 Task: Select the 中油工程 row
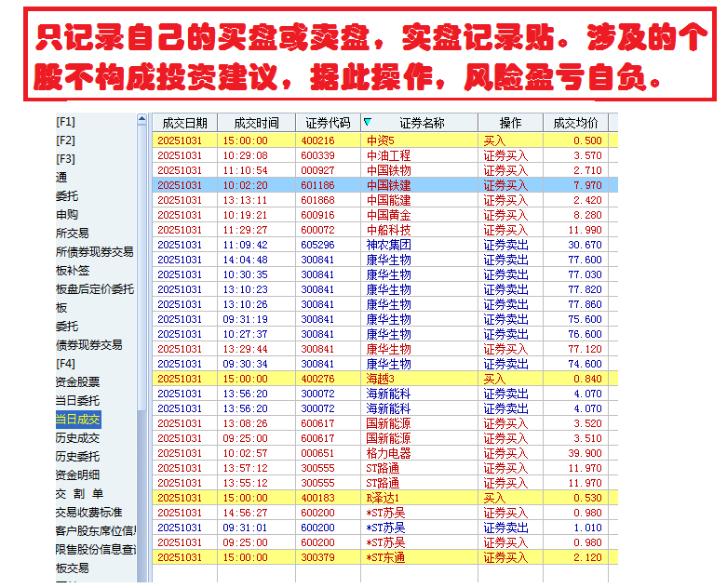click(x=384, y=155)
